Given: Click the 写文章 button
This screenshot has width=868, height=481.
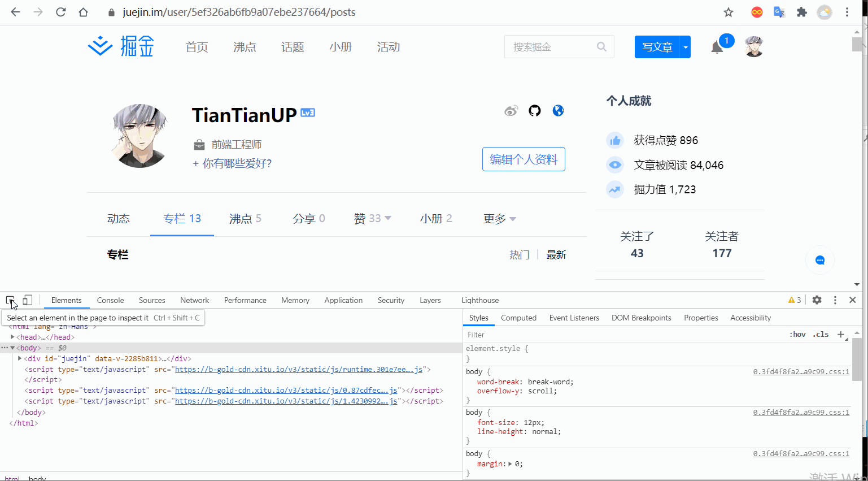Looking at the screenshot, I should click(x=657, y=47).
